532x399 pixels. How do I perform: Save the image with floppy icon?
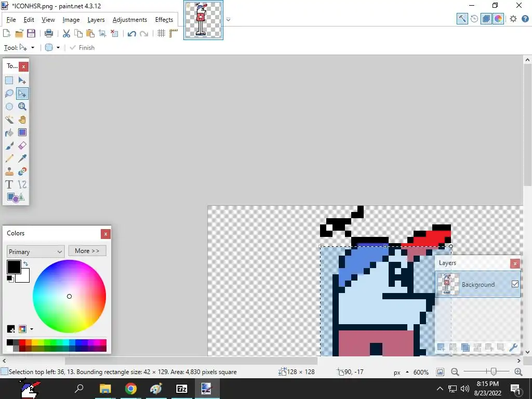[x=31, y=33]
